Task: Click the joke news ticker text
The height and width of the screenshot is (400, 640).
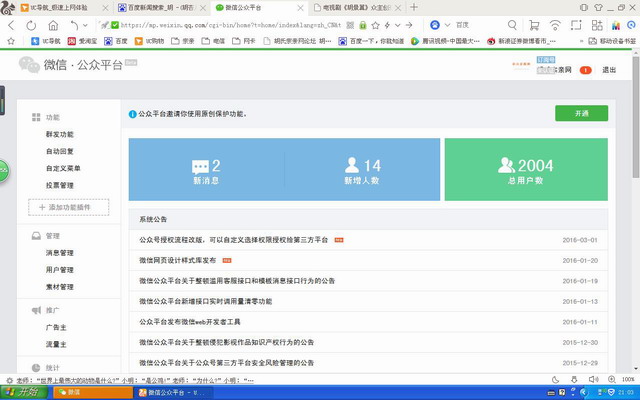Action: [x=135, y=380]
